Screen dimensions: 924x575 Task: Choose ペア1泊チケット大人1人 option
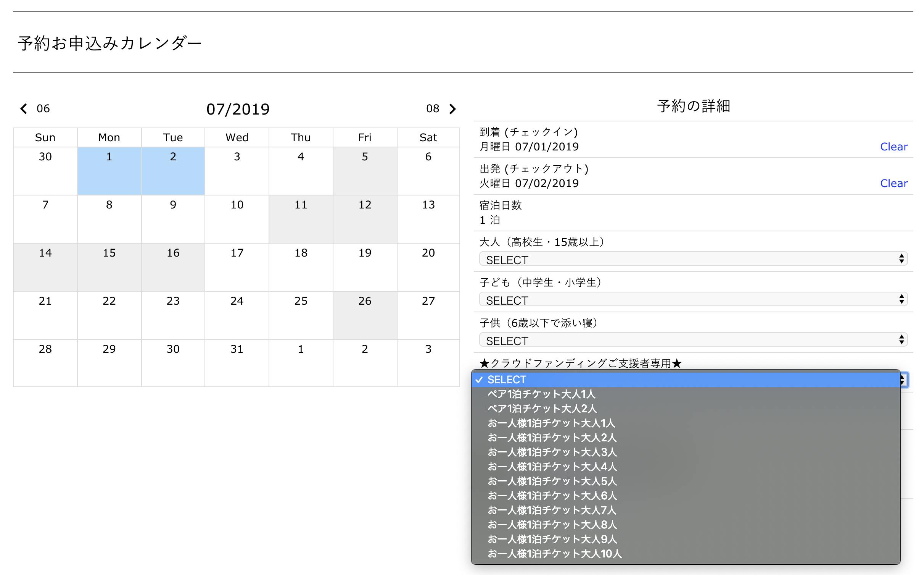point(541,394)
